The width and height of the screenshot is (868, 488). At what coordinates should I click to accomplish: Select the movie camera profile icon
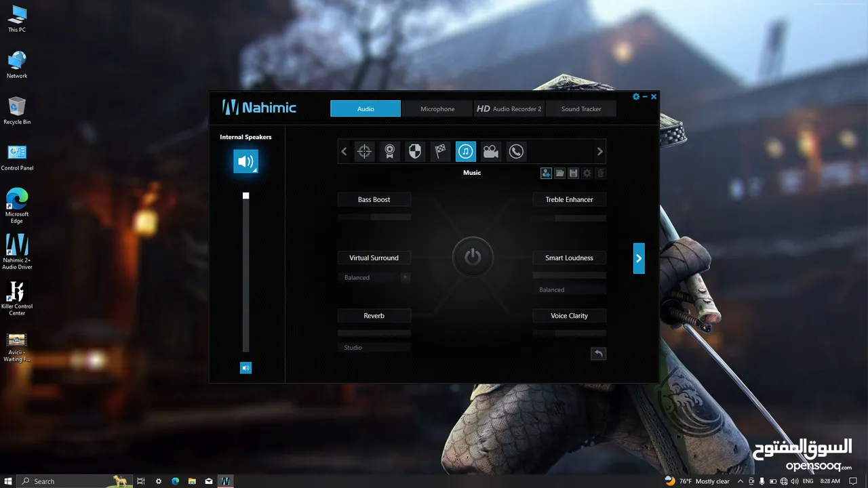point(491,152)
